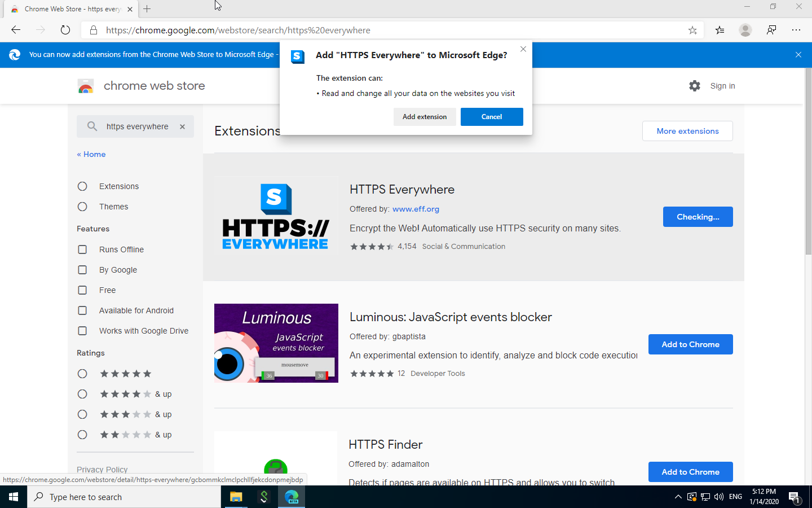This screenshot has width=812, height=508.
Task: Click the search magnifier icon
Action: (x=92, y=126)
